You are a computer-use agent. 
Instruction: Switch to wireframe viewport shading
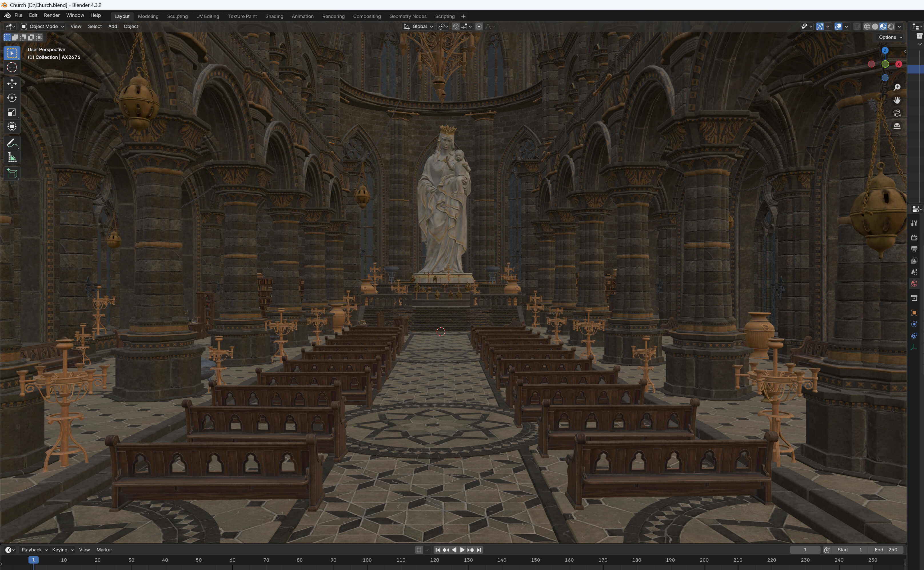click(x=867, y=26)
